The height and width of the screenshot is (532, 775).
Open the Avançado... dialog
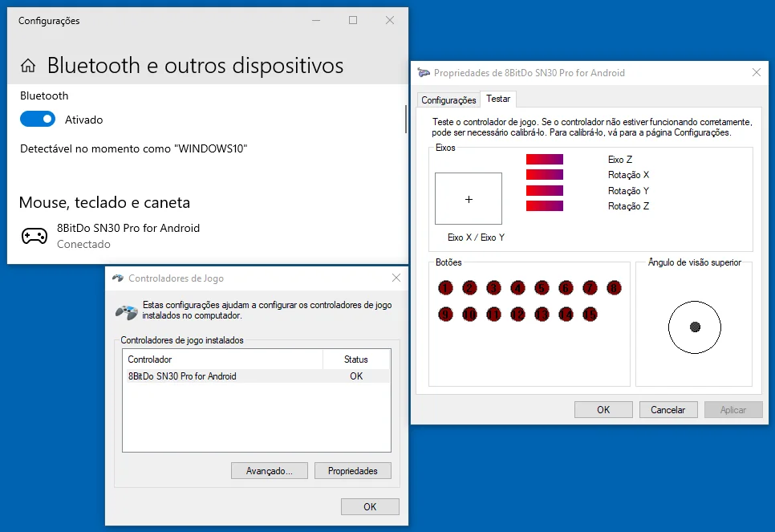tap(270, 471)
